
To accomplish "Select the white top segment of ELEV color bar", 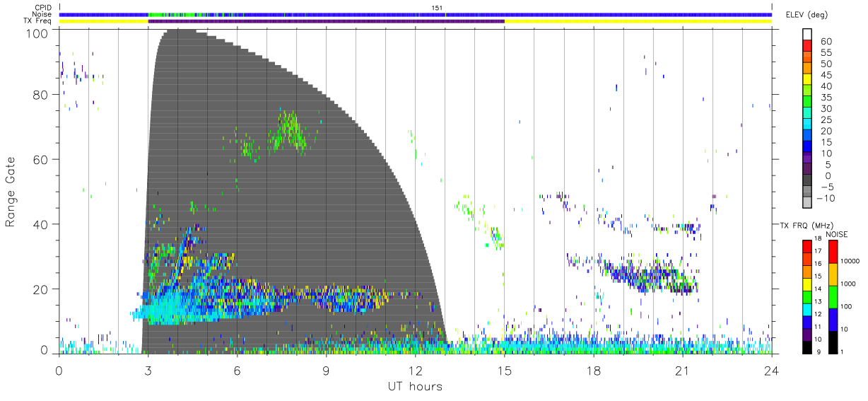I will (x=807, y=34).
